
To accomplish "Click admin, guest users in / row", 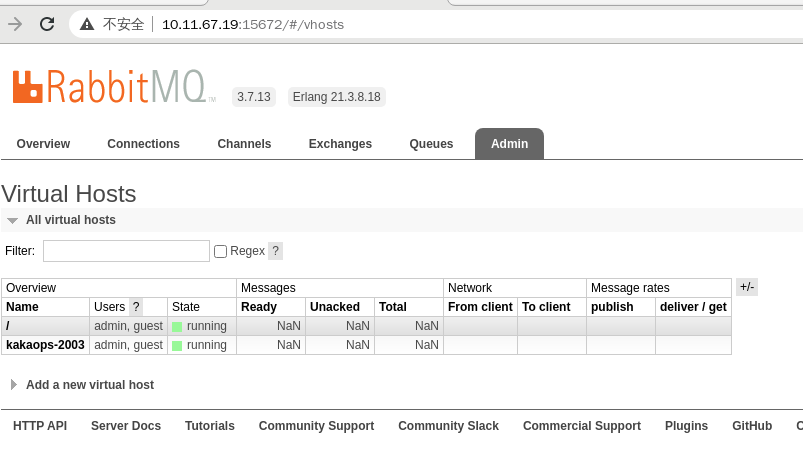I will pos(129,326).
